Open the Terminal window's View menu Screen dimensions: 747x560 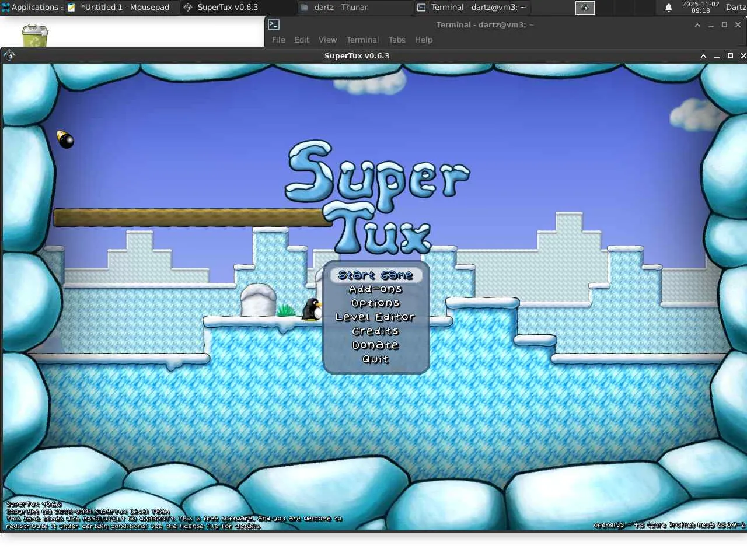click(327, 40)
